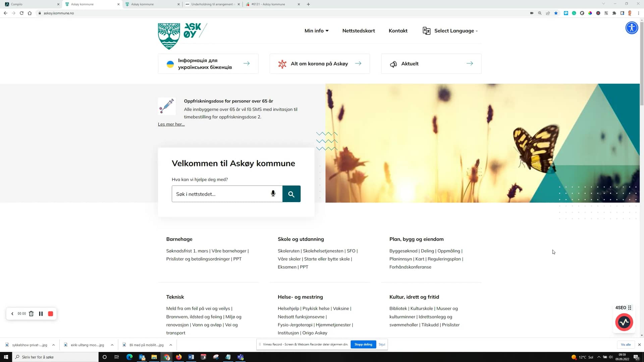Switch to the #6131 - Askoy kommune tab

coord(268,4)
